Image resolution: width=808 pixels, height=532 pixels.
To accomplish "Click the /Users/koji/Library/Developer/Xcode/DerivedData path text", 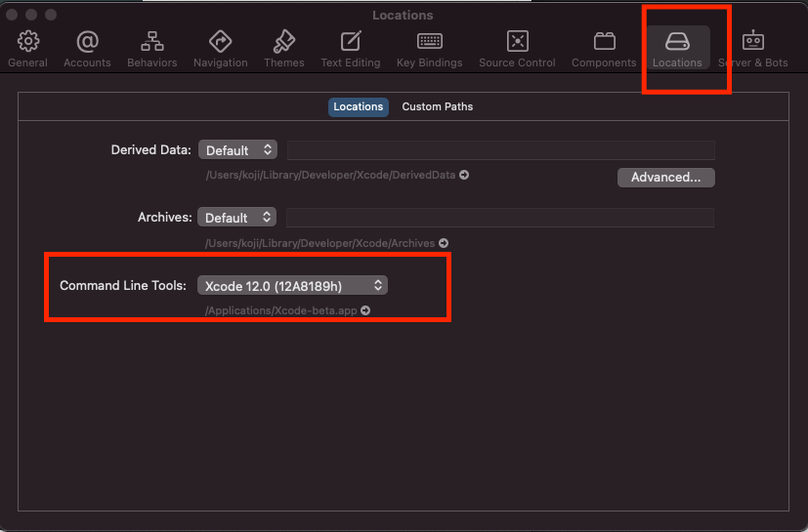I will pyautogui.click(x=330, y=175).
